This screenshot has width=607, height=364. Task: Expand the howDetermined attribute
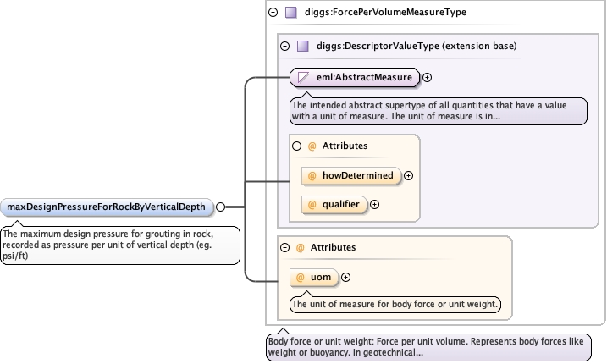[408, 175]
